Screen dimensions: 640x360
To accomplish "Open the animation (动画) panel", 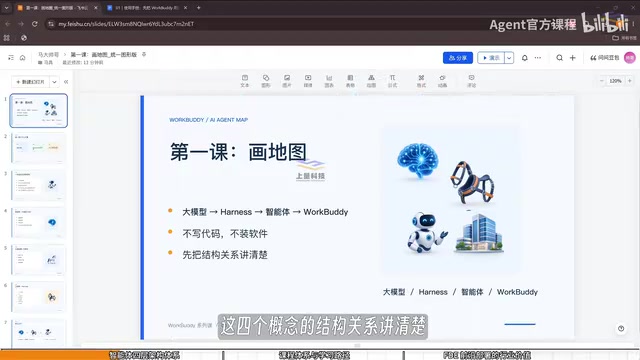I will click(442, 81).
